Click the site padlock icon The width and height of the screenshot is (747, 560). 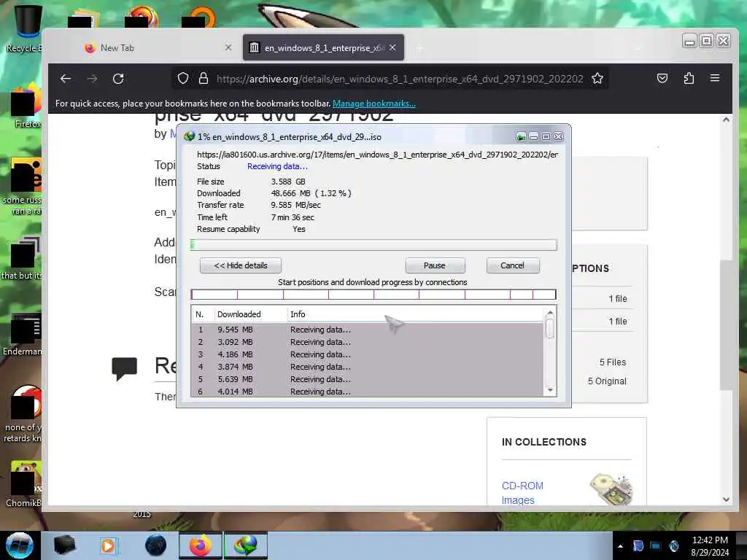[204, 78]
